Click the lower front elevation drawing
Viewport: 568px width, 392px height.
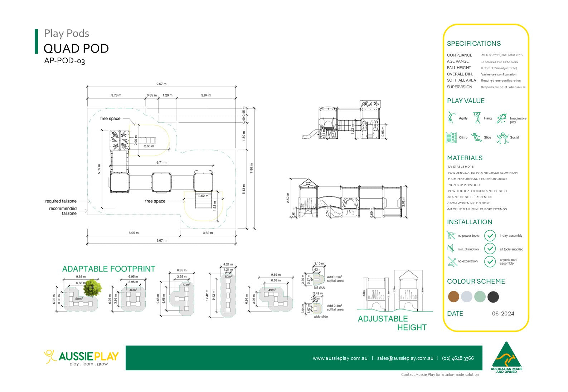tap(349, 198)
